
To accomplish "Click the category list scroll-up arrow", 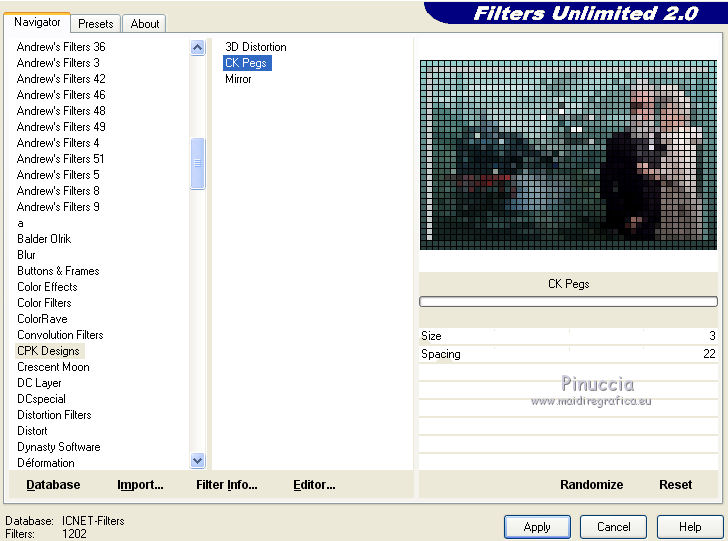I will (x=198, y=47).
